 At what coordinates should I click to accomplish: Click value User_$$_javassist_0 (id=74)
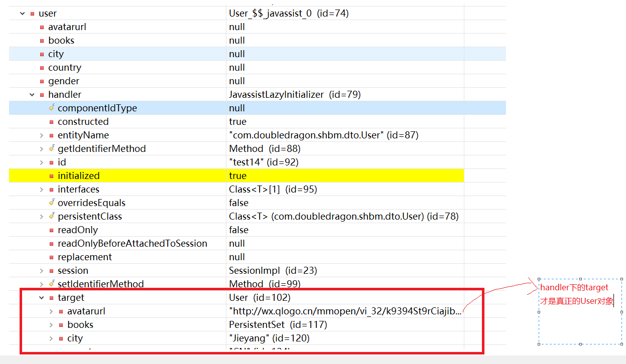289,14
